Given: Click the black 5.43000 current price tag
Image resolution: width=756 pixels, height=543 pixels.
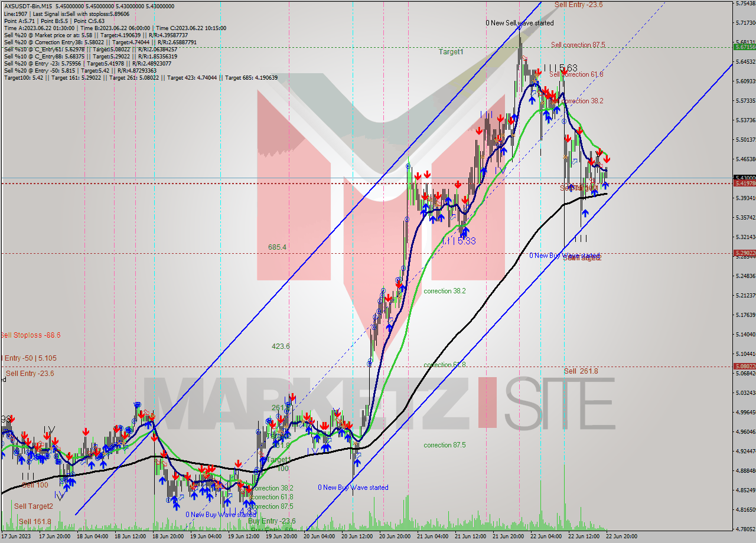Looking at the screenshot, I should 744,177.
